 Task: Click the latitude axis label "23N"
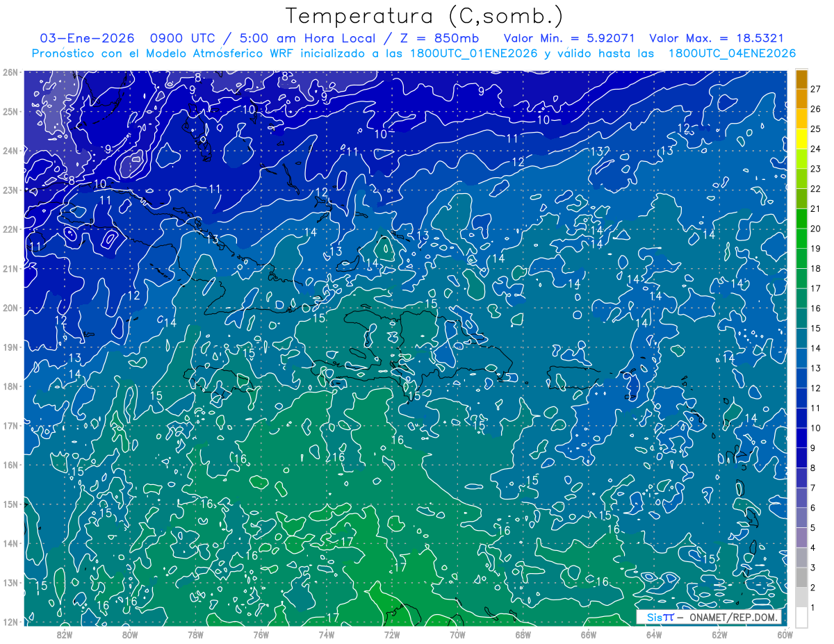tap(10, 190)
